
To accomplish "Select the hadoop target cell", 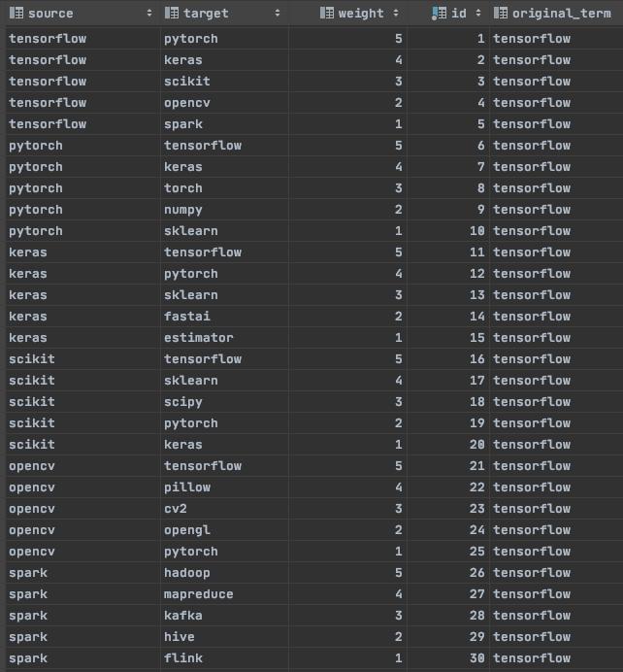I will [x=186, y=573].
